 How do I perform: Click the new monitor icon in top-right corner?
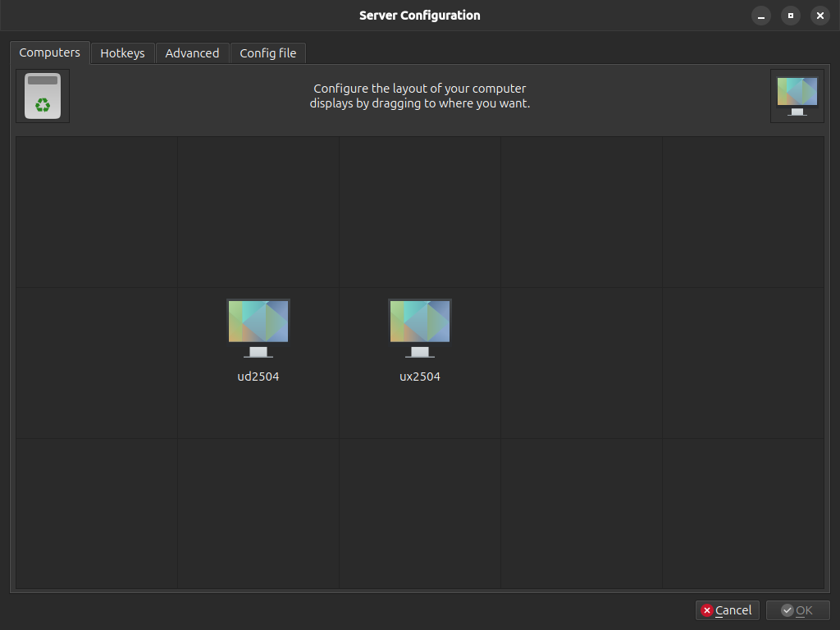pos(797,95)
